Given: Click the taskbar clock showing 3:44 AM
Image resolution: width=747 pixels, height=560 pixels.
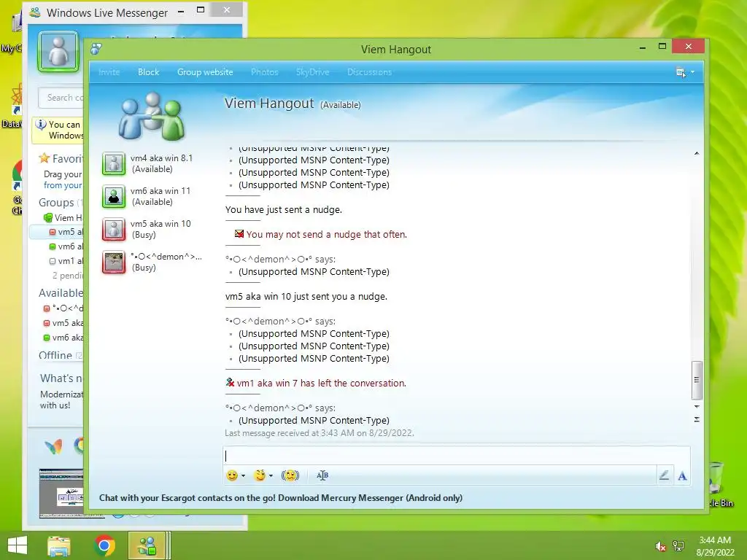Looking at the screenshot, I should coord(715,540).
